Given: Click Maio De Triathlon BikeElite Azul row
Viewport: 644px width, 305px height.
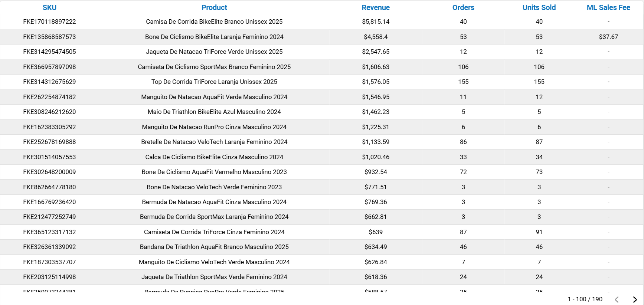Looking at the screenshot, I should 214,112.
